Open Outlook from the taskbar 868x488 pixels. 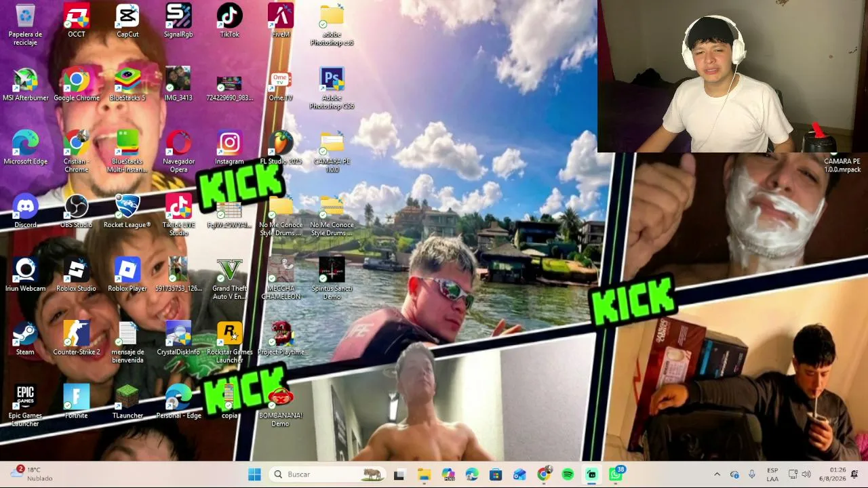coord(519,474)
